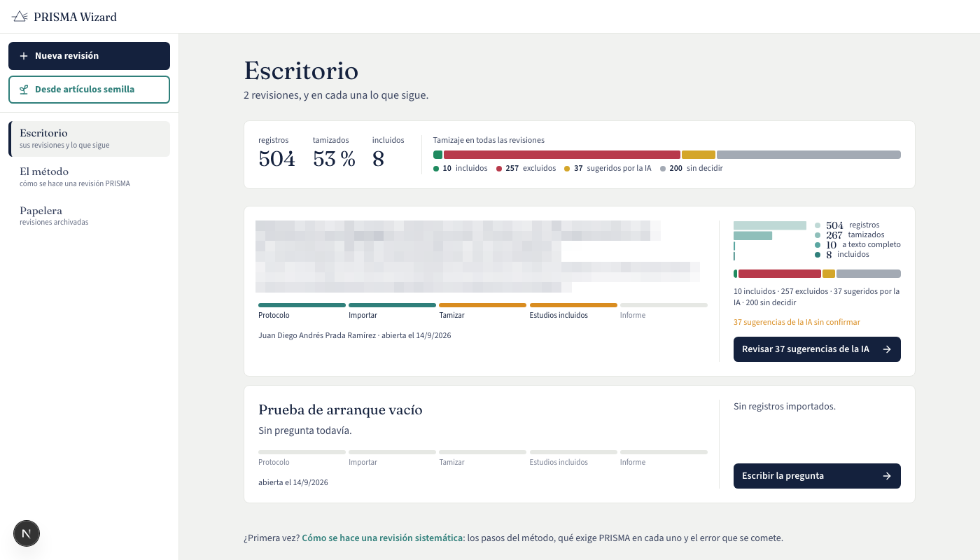Click the Informe step of Prueba de arranque vacío
The width and height of the screenshot is (980, 560).
(x=664, y=458)
